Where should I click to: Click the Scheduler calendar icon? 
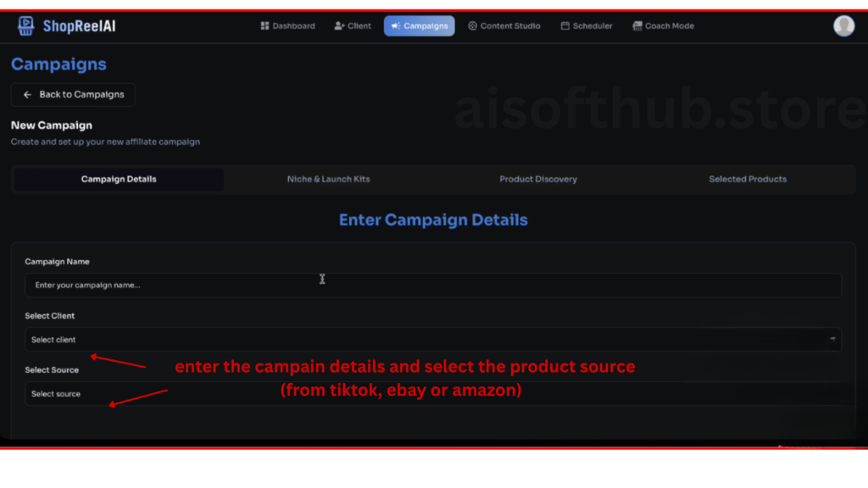coord(565,26)
